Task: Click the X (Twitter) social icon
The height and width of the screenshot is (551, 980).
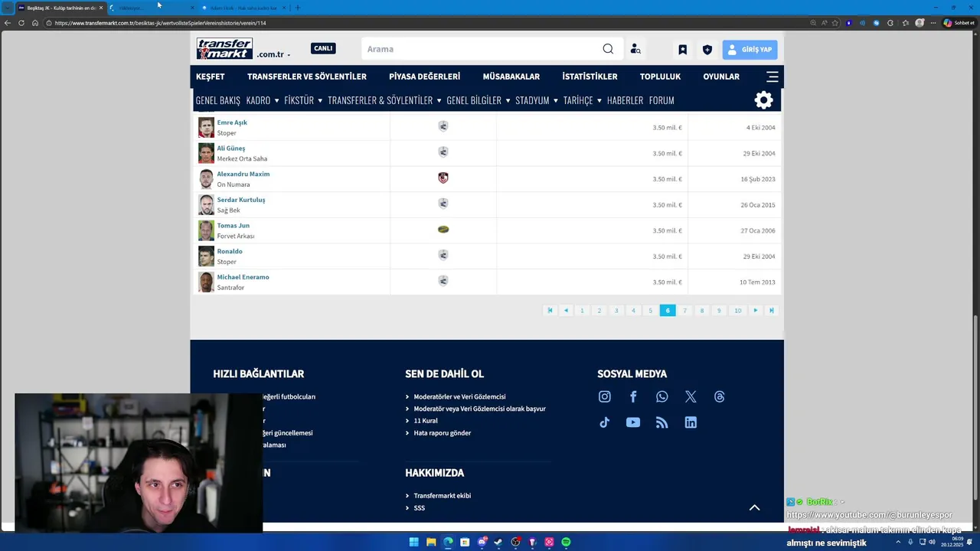Action: tap(691, 396)
